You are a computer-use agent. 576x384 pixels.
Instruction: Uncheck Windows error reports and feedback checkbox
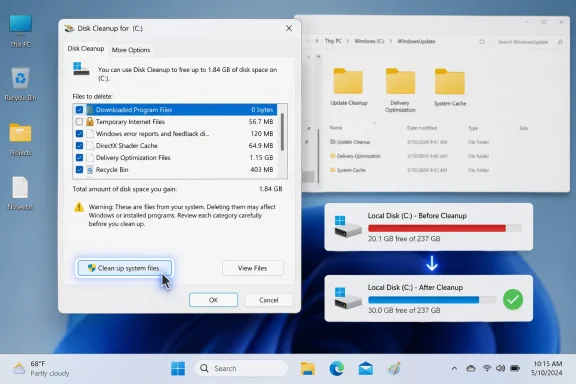79,134
